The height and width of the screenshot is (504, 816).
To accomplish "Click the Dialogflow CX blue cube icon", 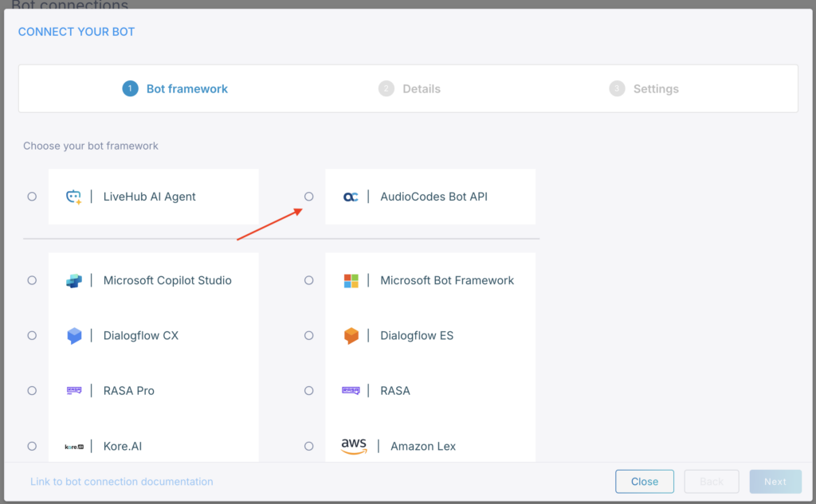I will 73,336.
